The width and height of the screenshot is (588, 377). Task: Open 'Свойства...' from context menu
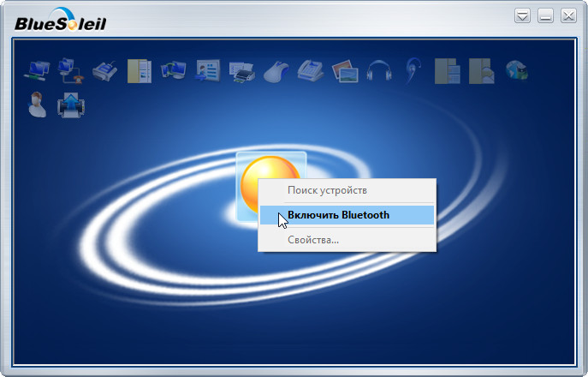point(347,240)
